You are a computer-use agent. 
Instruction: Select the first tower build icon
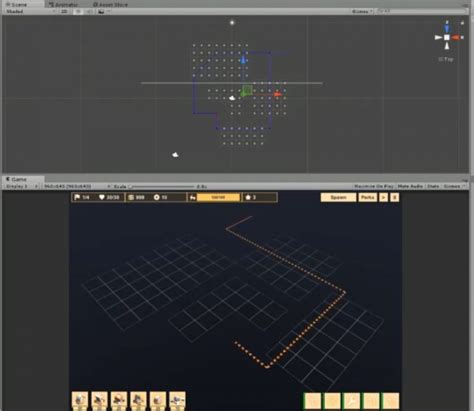click(80, 400)
